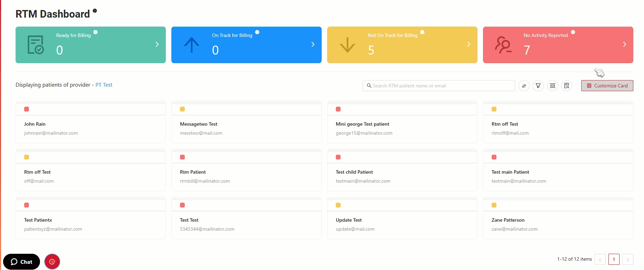The image size is (644, 270).
Task: Click info icon next to RTM Dashboard title
Action: (95, 11)
